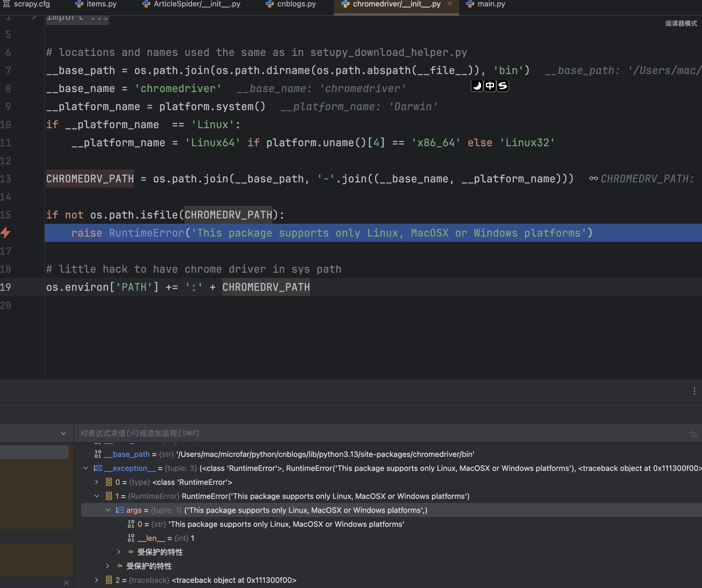Screen dimensions: 702x588
Task: Toggle the moon icon in input method bar
Action: pos(477,86)
